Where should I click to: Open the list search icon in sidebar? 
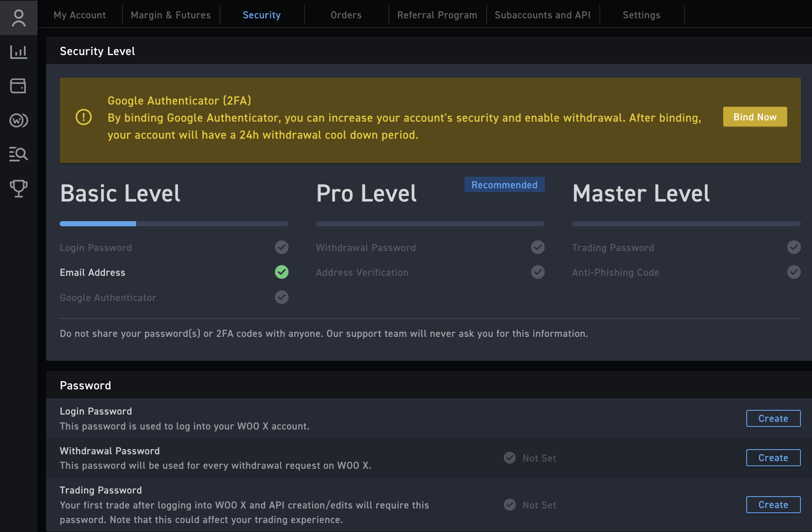point(18,154)
